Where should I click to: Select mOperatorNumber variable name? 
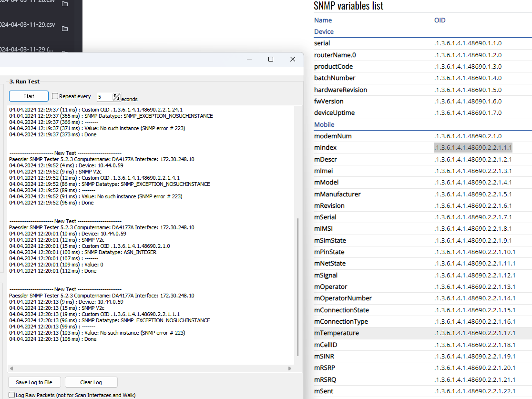(x=343, y=298)
